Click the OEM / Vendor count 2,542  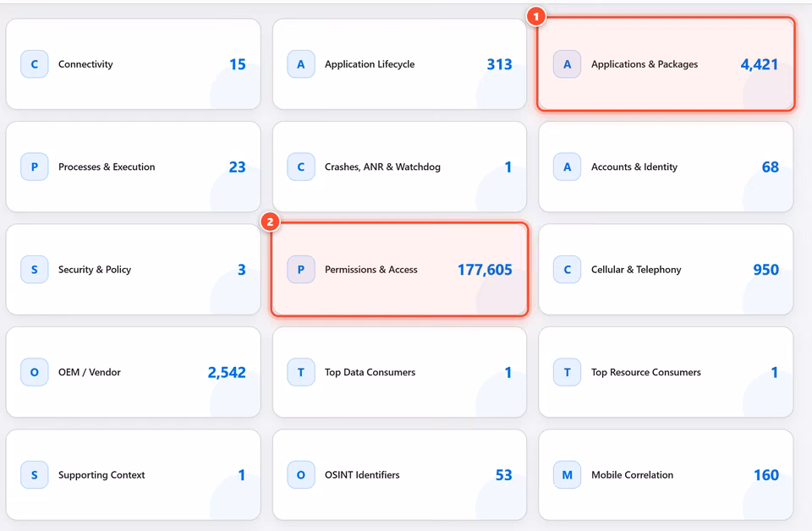pos(227,372)
